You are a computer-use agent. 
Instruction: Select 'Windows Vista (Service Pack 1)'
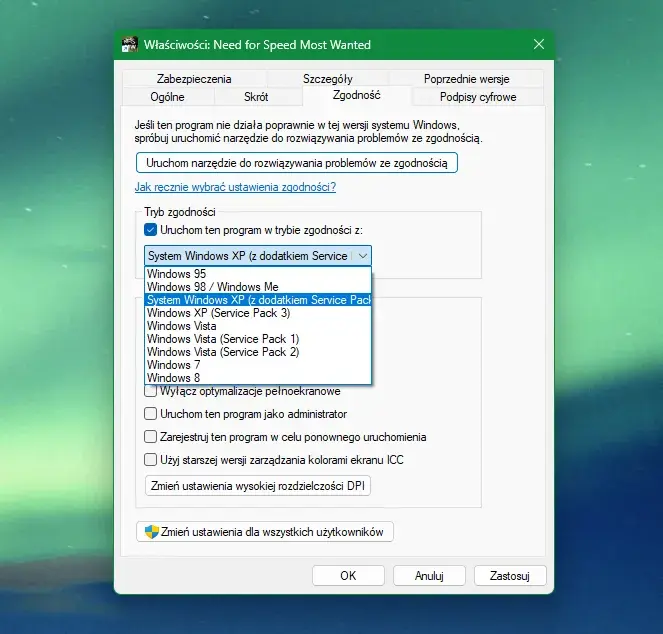click(x=258, y=339)
